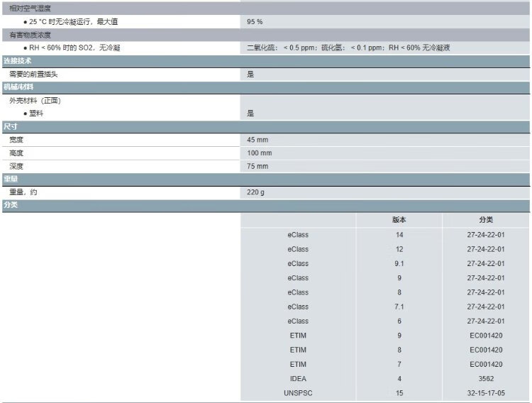Click the EC001420 code for ETIM 9
This screenshot has width=532, height=403.
click(x=486, y=336)
